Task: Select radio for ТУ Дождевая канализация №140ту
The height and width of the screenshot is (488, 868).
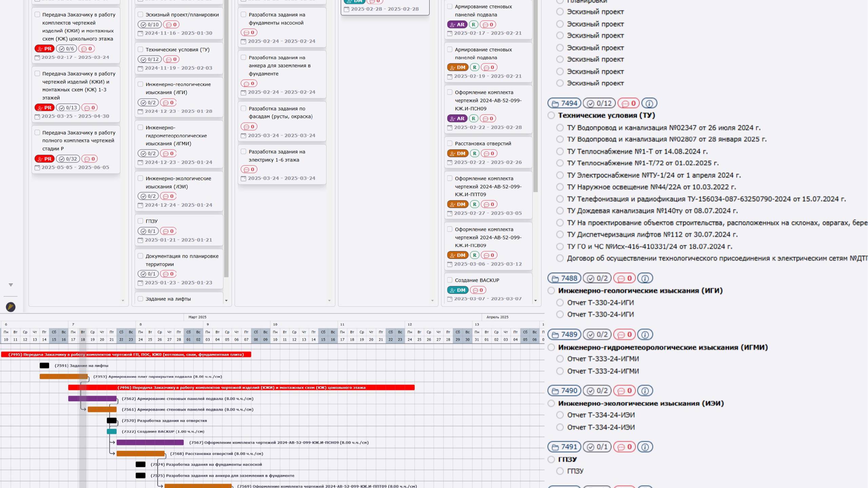Action: pyautogui.click(x=560, y=211)
